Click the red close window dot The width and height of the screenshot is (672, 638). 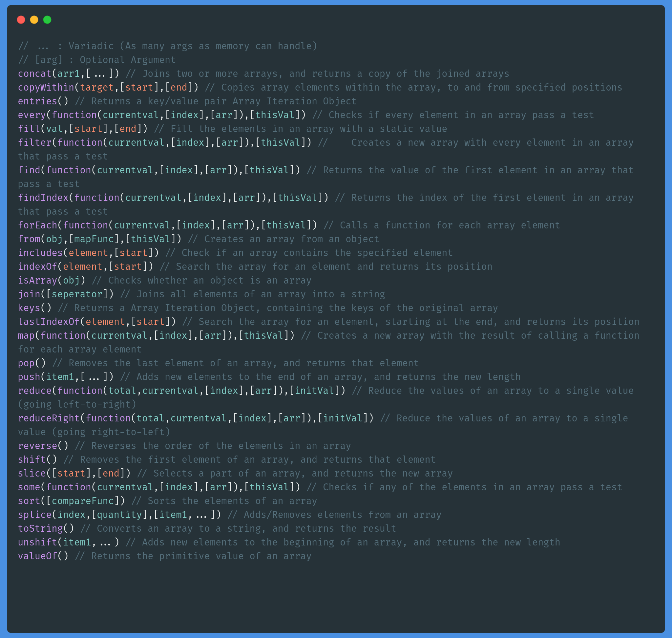(x=21, y=20)
